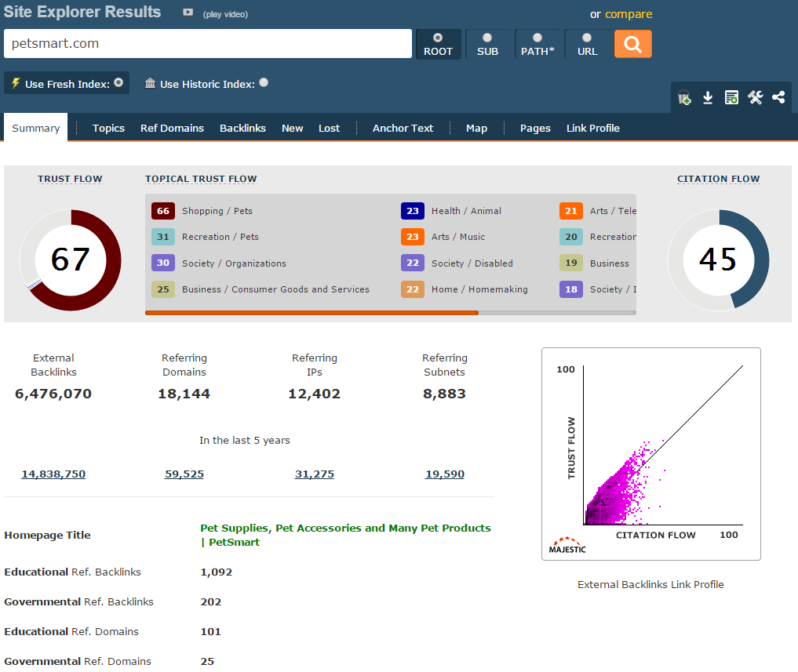Open the tools wrench icon

pos(755,98)
